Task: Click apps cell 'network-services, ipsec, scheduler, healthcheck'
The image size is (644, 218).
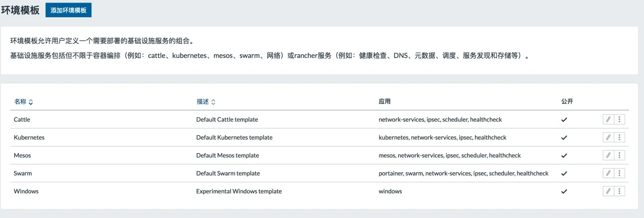Action: tap(440, 120)
